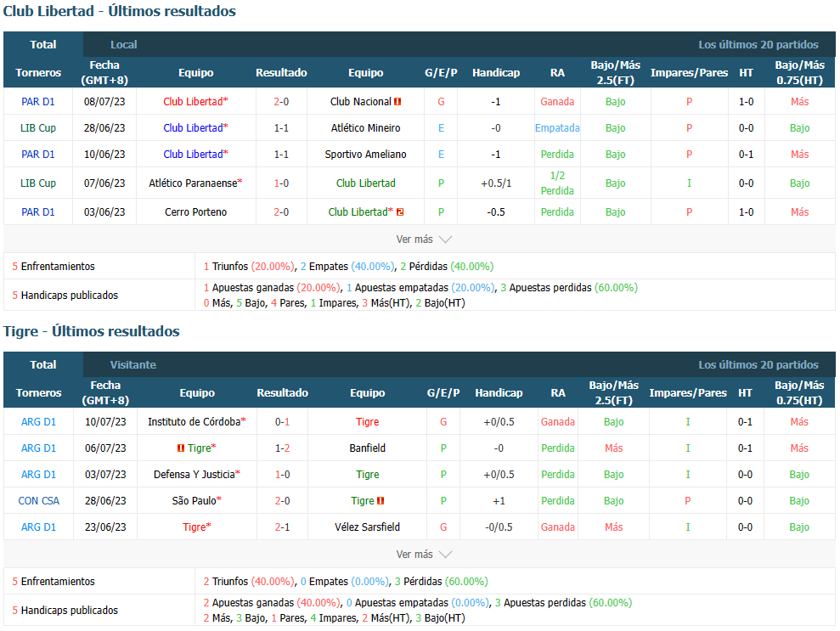Click '1 Triunfos (20.00%)' summary text
The height and width of the screenshot is (631, 840).
(x=249, y=266)
